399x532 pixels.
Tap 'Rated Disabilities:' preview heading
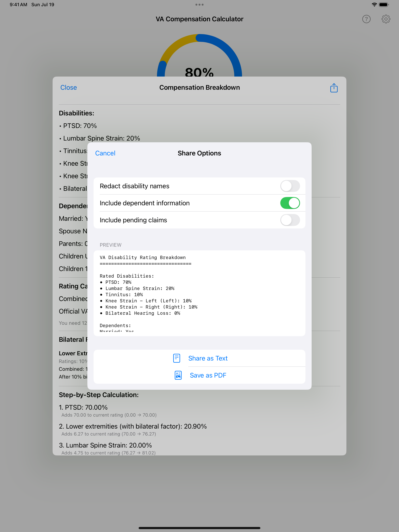pyautogui.click(x=127, y=276)
